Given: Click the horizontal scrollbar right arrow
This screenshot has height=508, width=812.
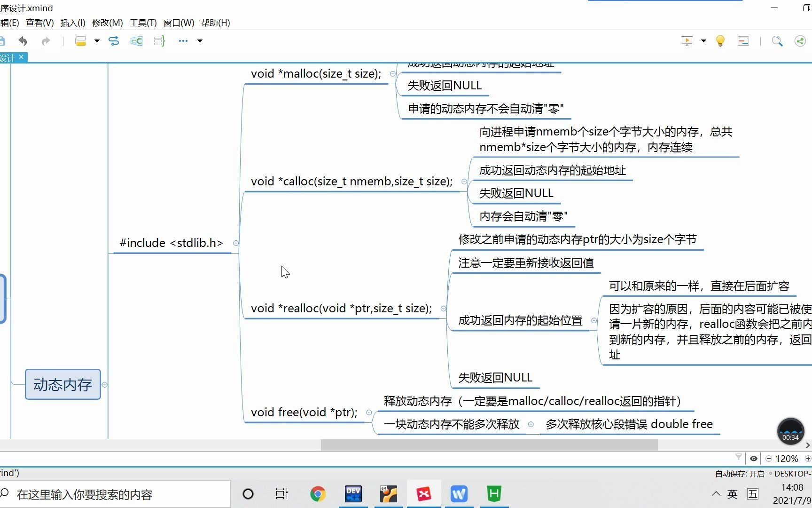Looking at the screenshot, I should tap(808, 445).
